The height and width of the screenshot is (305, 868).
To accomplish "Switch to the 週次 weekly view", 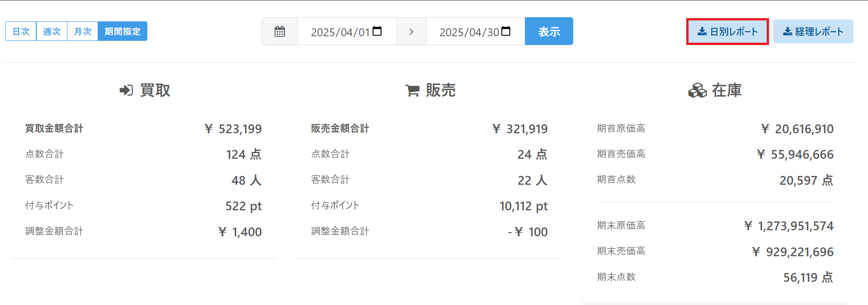I will coord(52,32).
